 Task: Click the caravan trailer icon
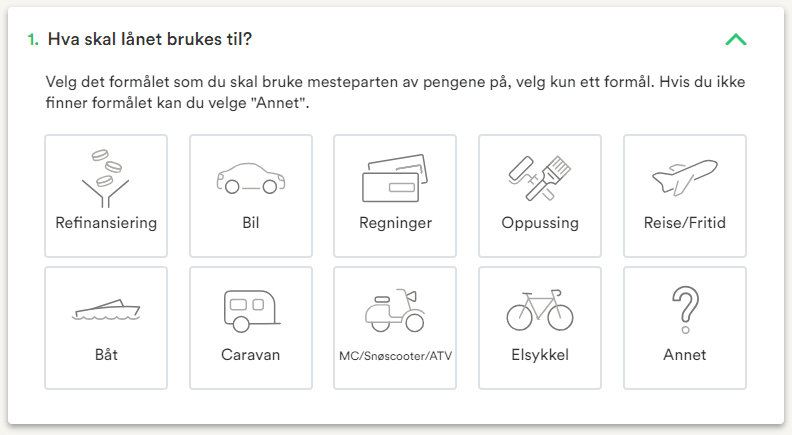251,310
